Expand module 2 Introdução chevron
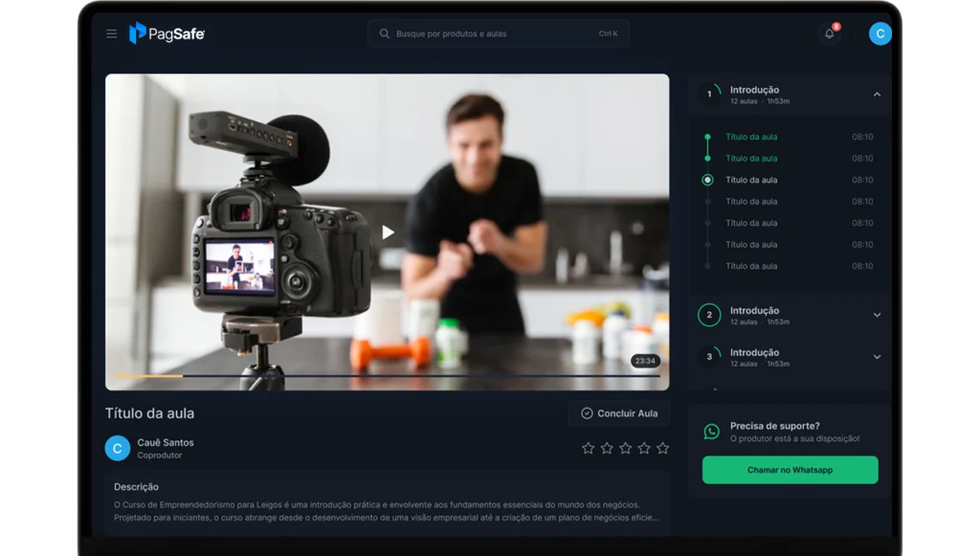Image resolution: width=980 pixels, height=556 pixels. point(877,315)
